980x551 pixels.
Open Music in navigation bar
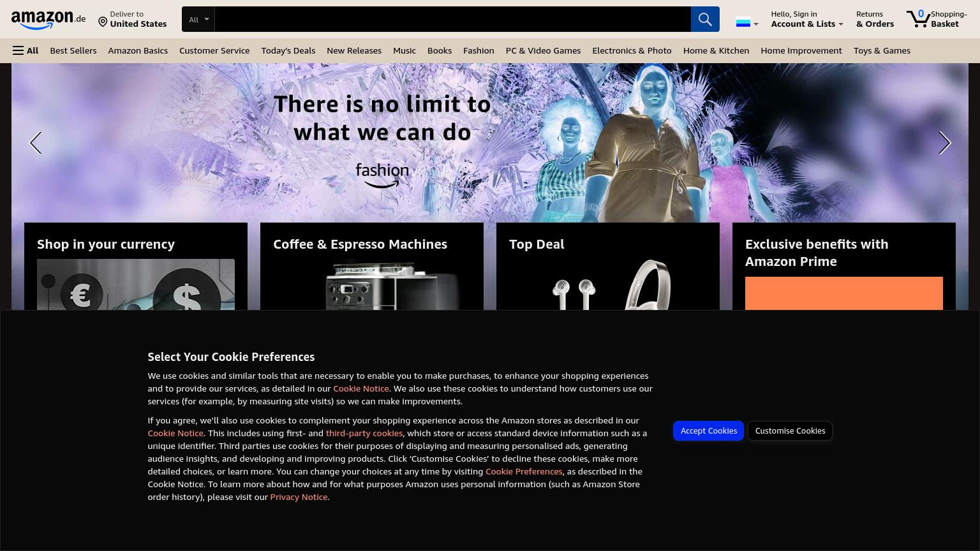pos(405,50)
